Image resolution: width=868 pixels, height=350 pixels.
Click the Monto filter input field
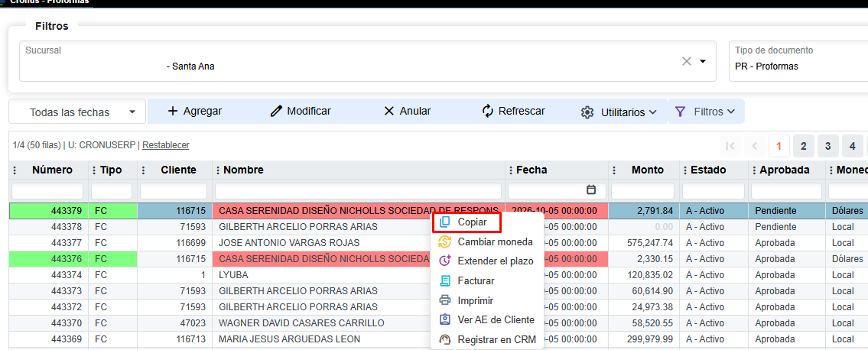coord(642,191)
